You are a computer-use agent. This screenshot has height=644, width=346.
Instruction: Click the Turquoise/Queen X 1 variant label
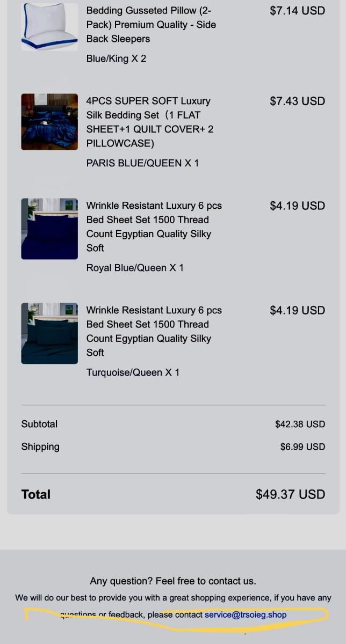pyautogui.click(x=133, y=372)
